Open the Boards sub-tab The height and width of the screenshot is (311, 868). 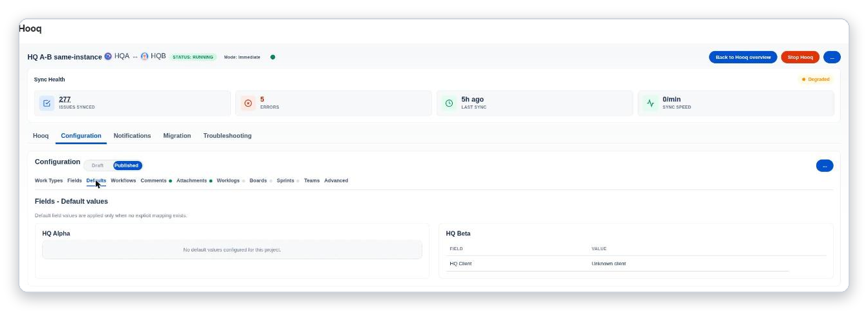258,180
